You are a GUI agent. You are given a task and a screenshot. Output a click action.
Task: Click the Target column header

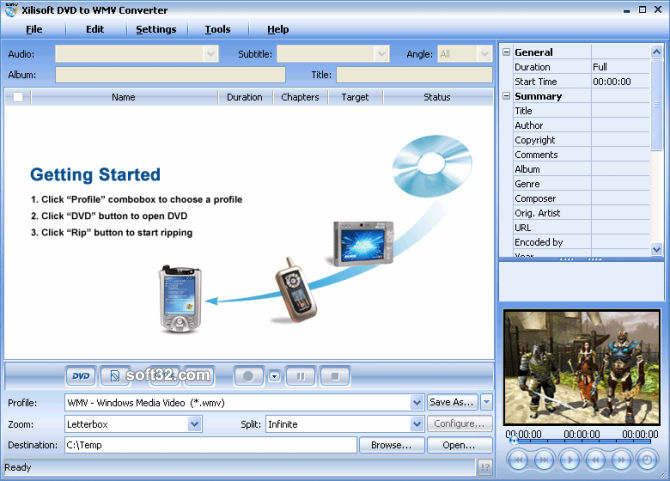pos(355,97)
